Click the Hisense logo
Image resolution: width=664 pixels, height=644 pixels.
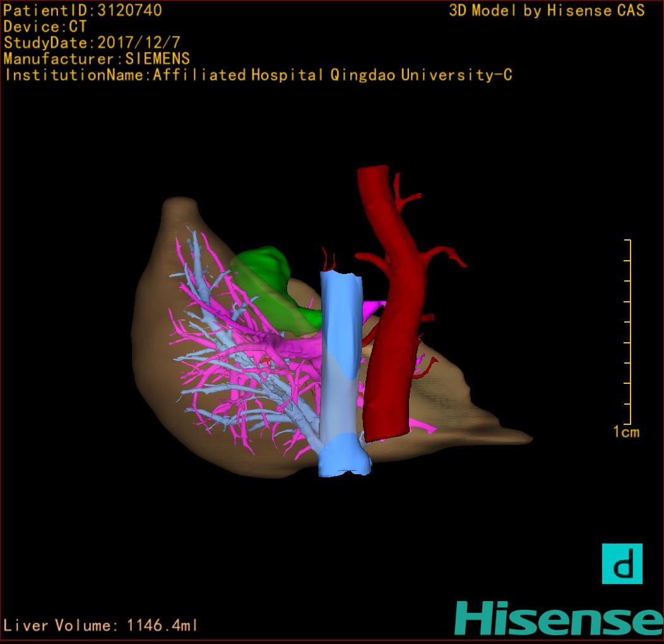(559, 618)
